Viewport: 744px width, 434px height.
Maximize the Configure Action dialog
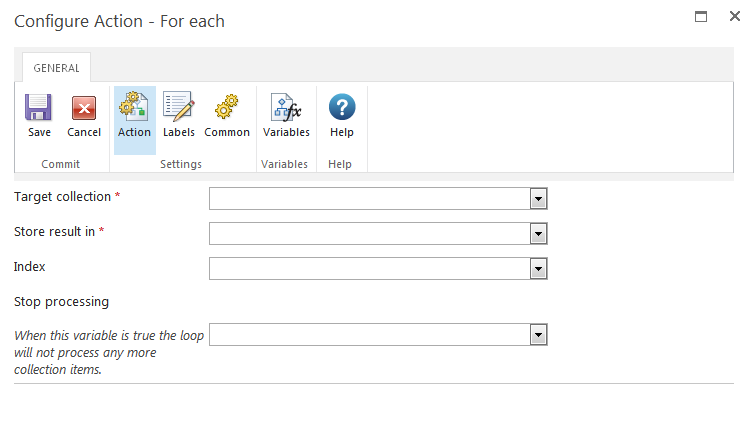point(701,17)
